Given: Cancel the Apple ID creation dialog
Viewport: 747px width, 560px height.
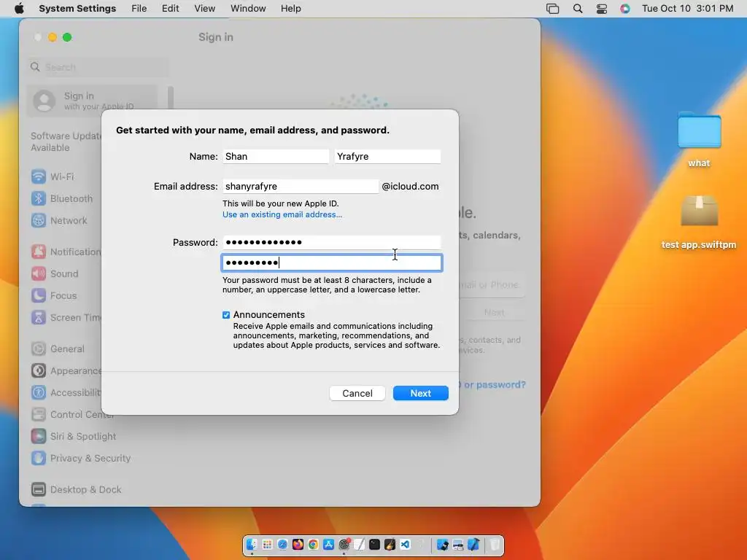Looking at the screenshot, I should tap(357, 393).
